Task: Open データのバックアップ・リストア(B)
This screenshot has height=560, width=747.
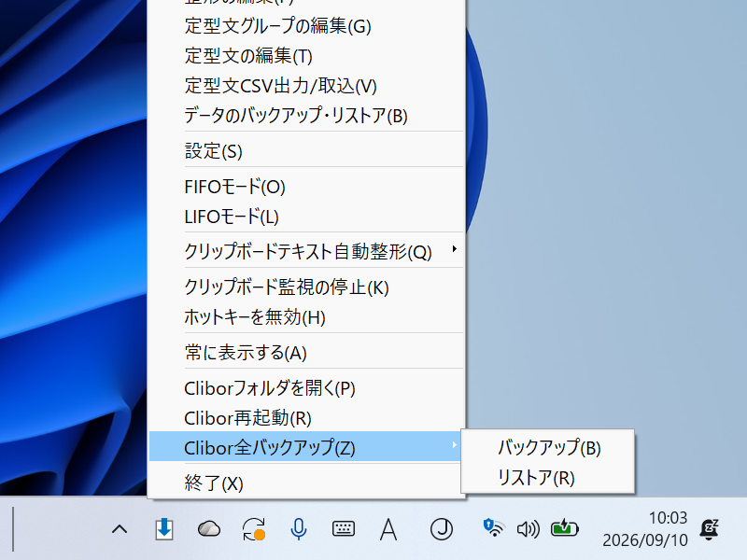Action: pyautogui.click(x=306, y=116)
